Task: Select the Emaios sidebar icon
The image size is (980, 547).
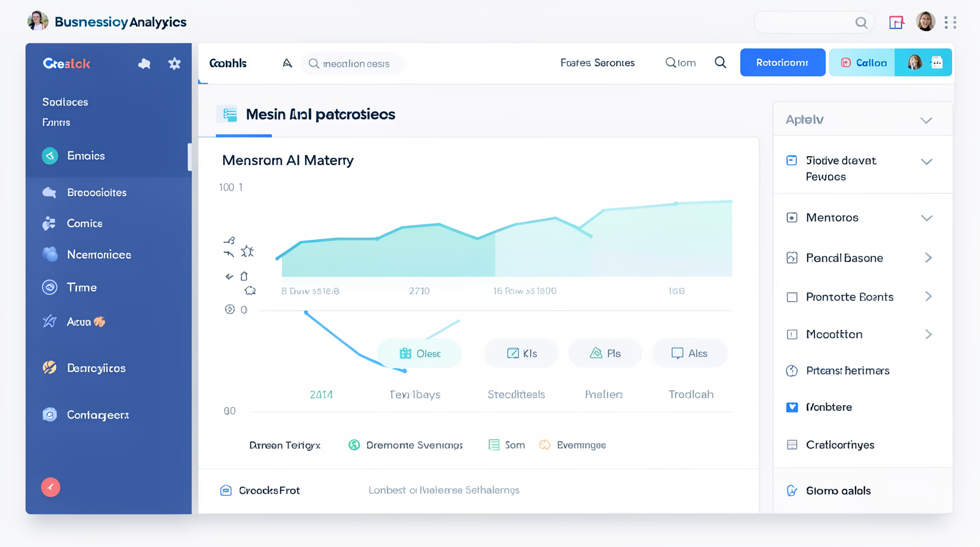Action: (x=50, y=156)
